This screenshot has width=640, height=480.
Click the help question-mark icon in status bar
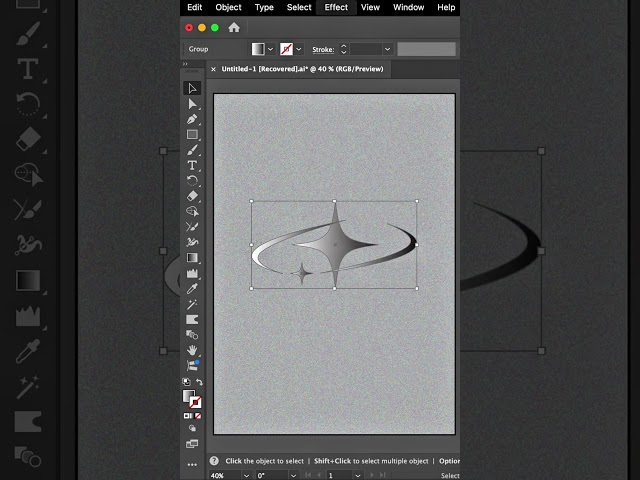tap(214, 461)
